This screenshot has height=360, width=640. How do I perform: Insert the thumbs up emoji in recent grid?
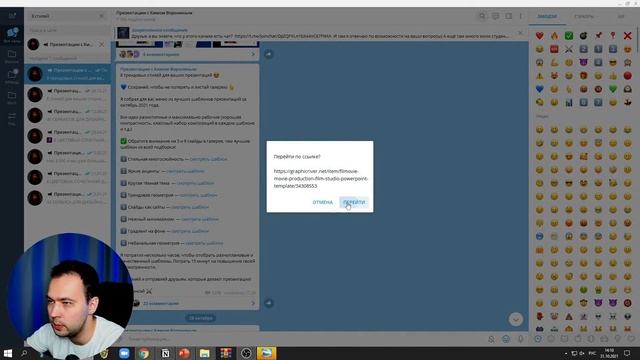coord(613,76)
